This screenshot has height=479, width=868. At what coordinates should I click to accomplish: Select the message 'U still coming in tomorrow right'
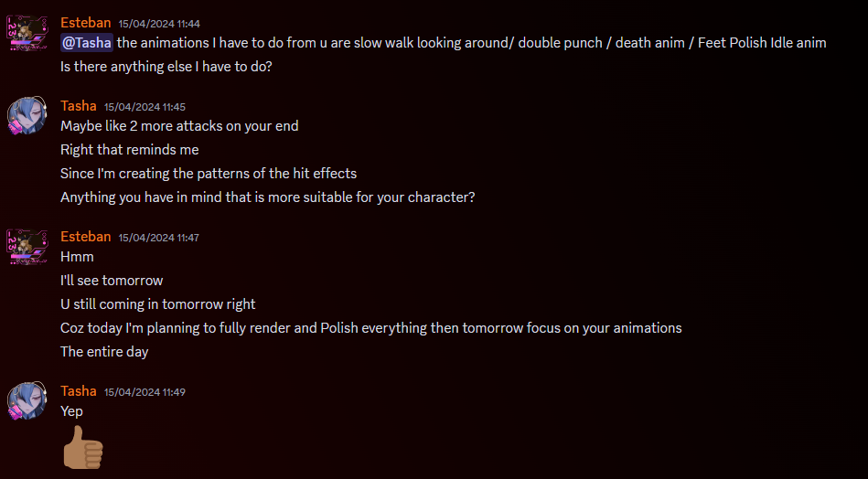(x=157, y=304)
